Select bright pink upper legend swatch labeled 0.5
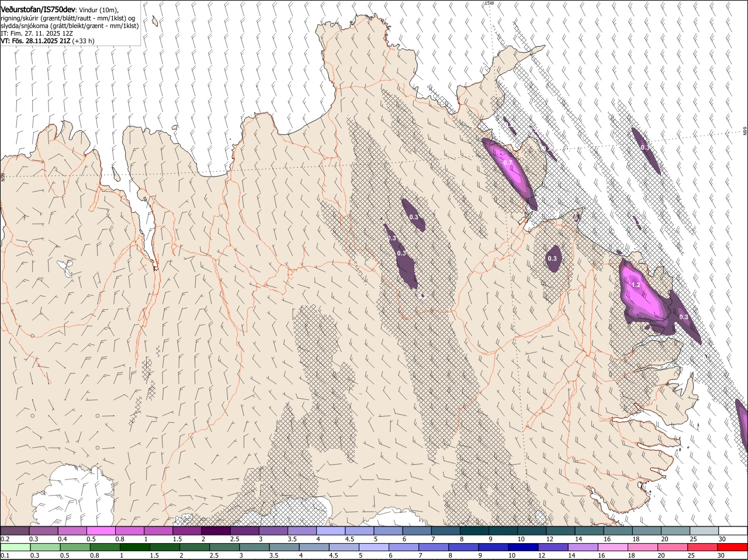The image size is (748, 560). tap(101, 531)
